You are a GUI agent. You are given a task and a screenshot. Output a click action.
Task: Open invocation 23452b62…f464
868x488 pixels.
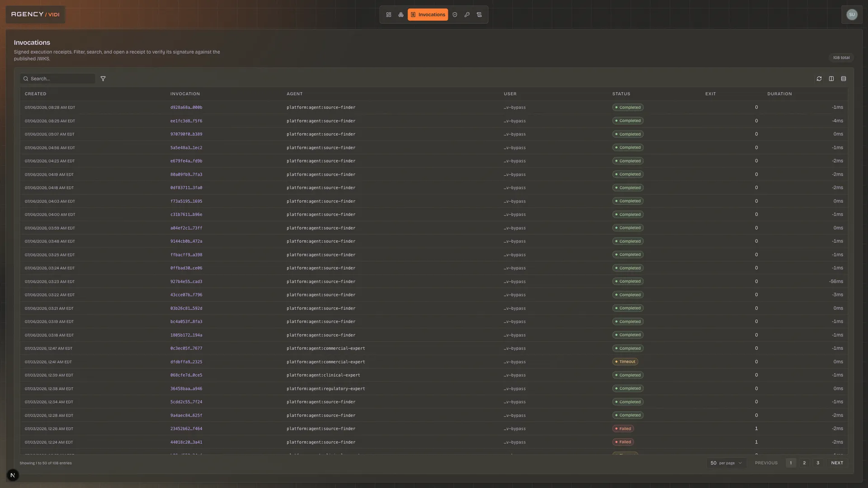pos(186,429)
